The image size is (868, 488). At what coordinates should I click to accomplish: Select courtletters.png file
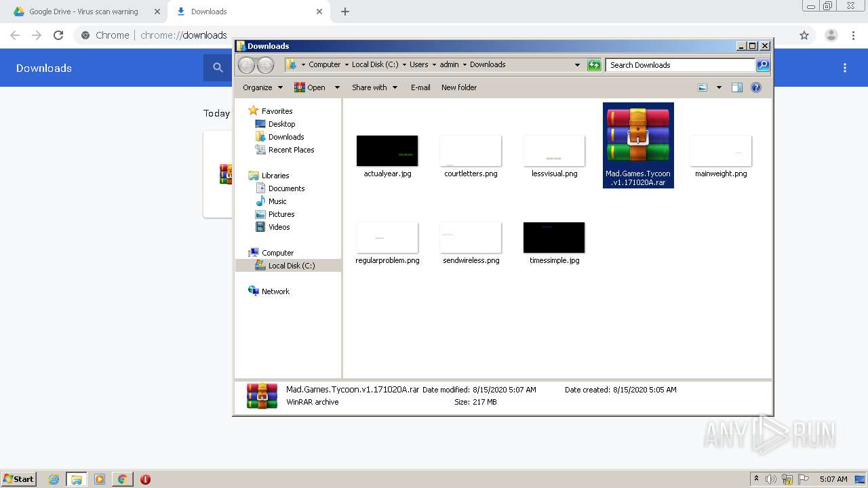pyautogui.click(x=471, y=157)
